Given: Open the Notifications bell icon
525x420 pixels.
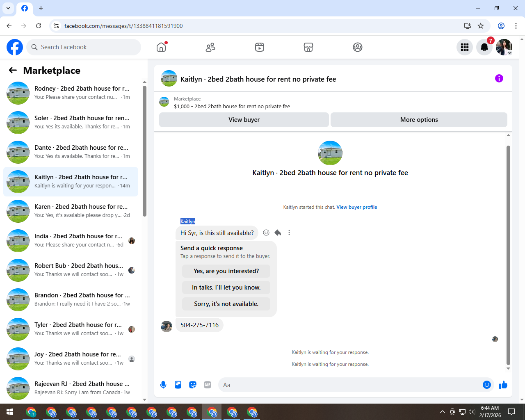Looking at the screenshot, I should pyautogui.click(x=484, y=47).
